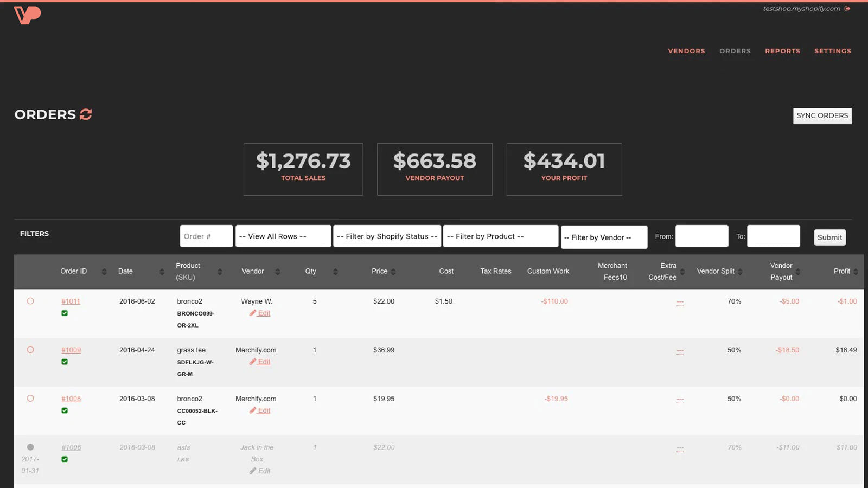Open the Filter by Shopify Status dropdown
Screen dimensions: 868x488
click(387, 236)
